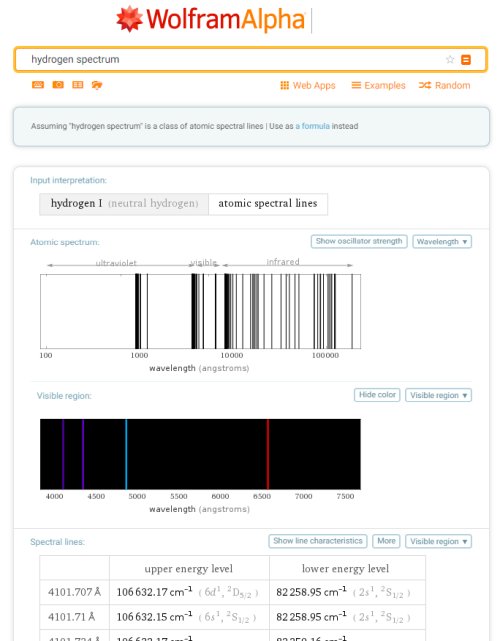Favorite this query with the star icon
Viewport: 500px width, 641px height.
click(450, 60)
